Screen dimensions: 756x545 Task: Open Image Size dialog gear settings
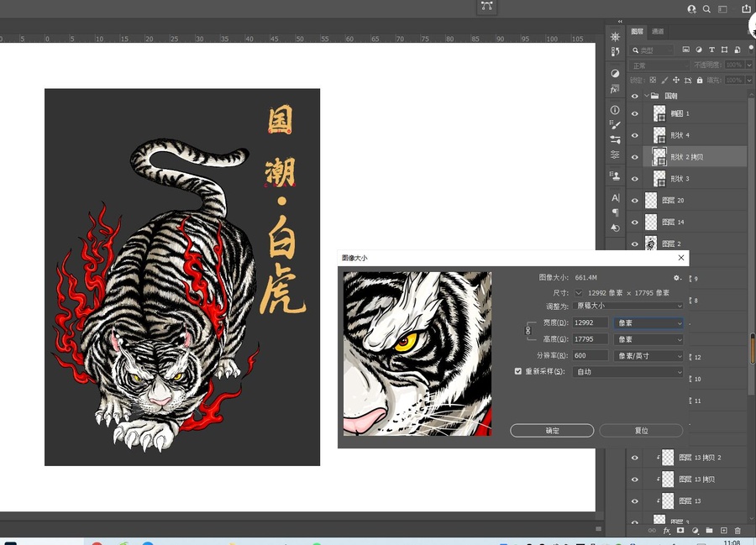[677, 278]
